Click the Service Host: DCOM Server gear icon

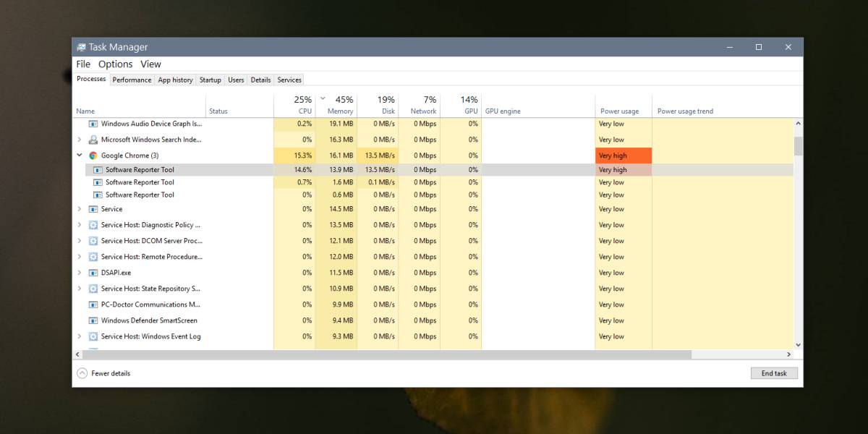coord(93,241)
